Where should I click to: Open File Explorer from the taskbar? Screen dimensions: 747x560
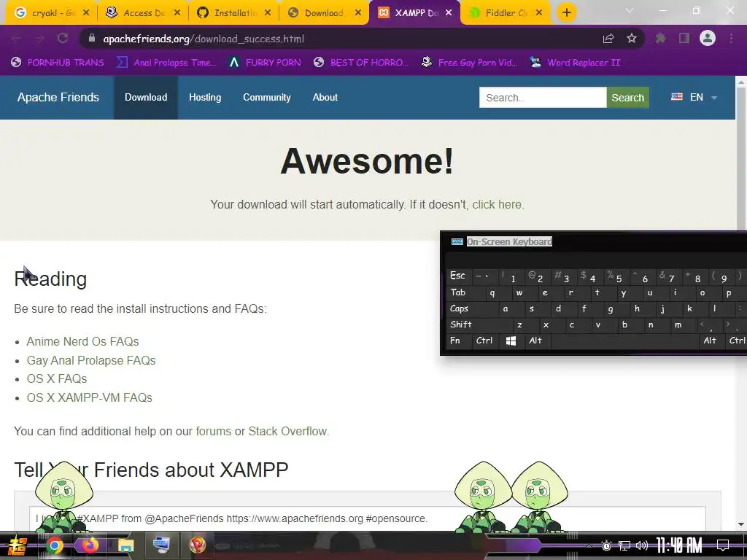(125, 545)
